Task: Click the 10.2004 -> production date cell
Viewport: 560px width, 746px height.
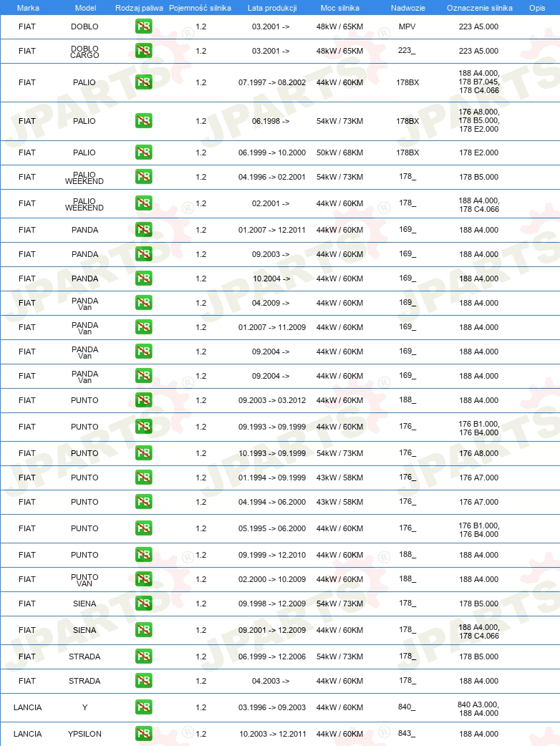Action: click(x=271, y=278)
